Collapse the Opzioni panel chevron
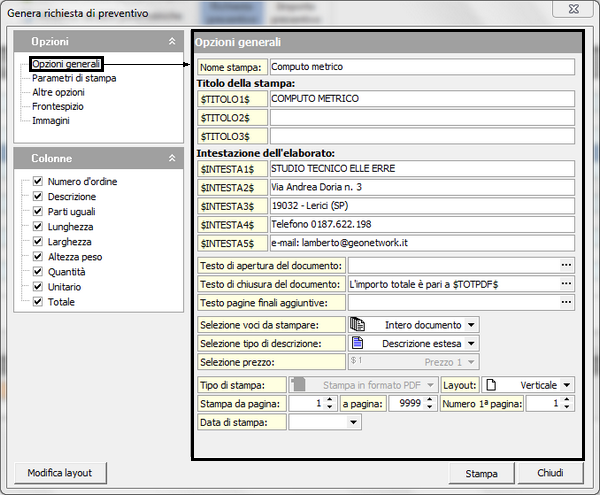 click(x=171, y=43)
